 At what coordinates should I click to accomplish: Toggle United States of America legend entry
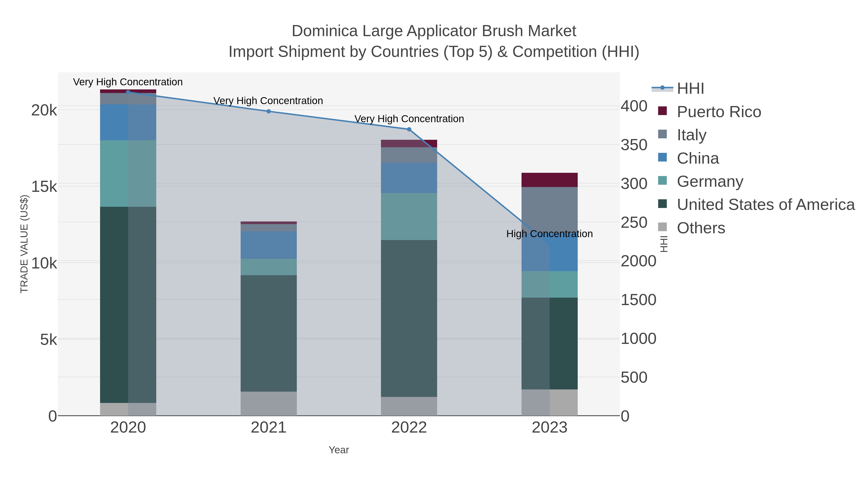pos(756,204)
